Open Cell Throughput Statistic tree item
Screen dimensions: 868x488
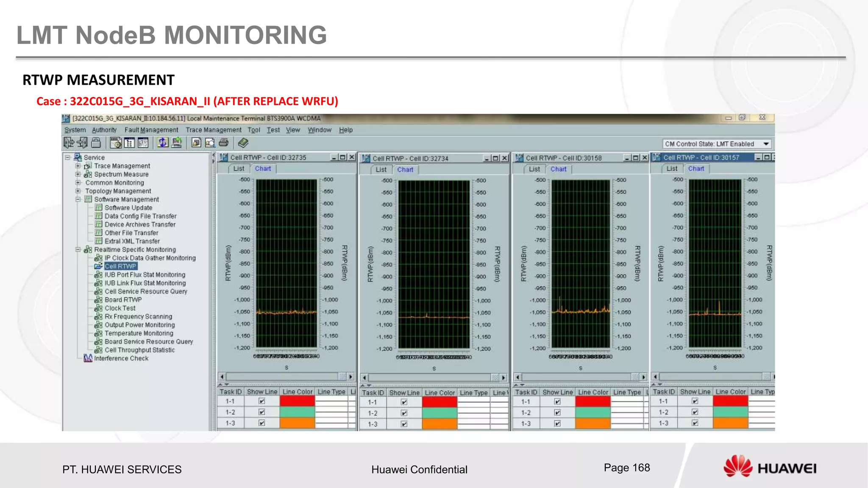coord(139,350)
